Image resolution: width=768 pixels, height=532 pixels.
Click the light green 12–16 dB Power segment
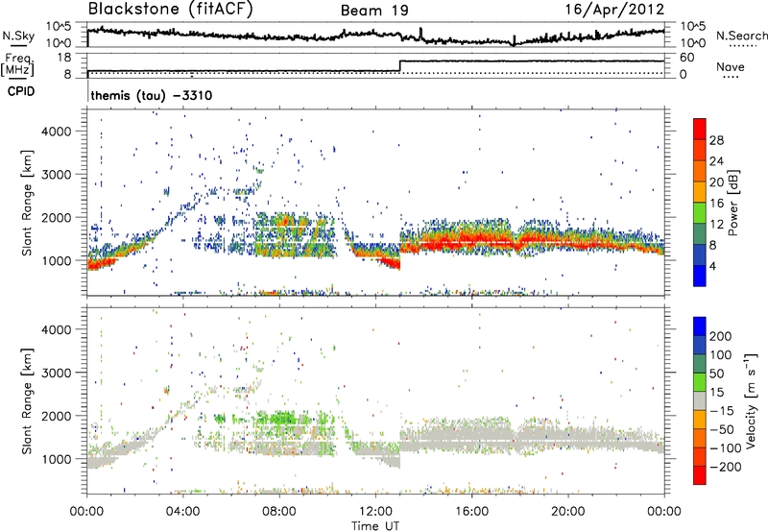[x=700, y=212]
